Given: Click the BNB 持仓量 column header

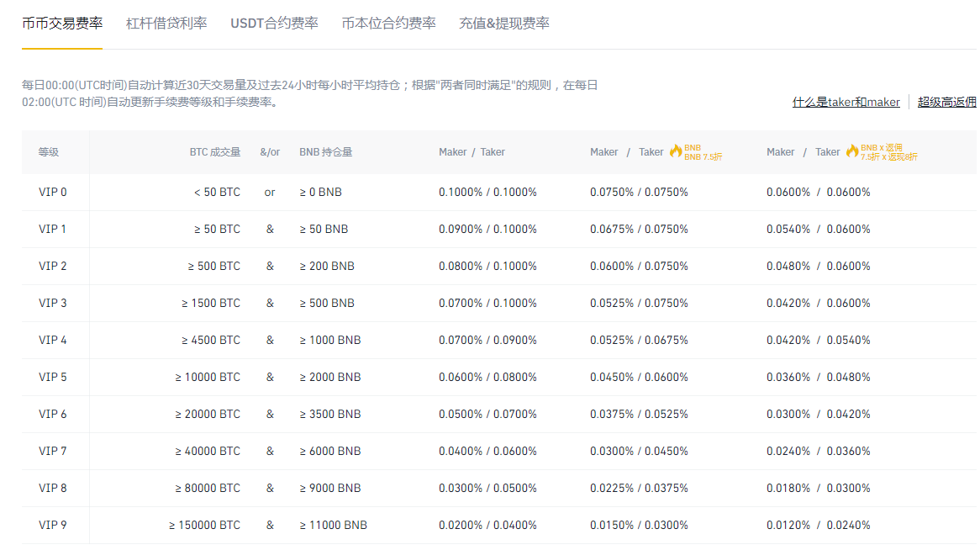Looking at the screenshot, I should pos(325,152).
